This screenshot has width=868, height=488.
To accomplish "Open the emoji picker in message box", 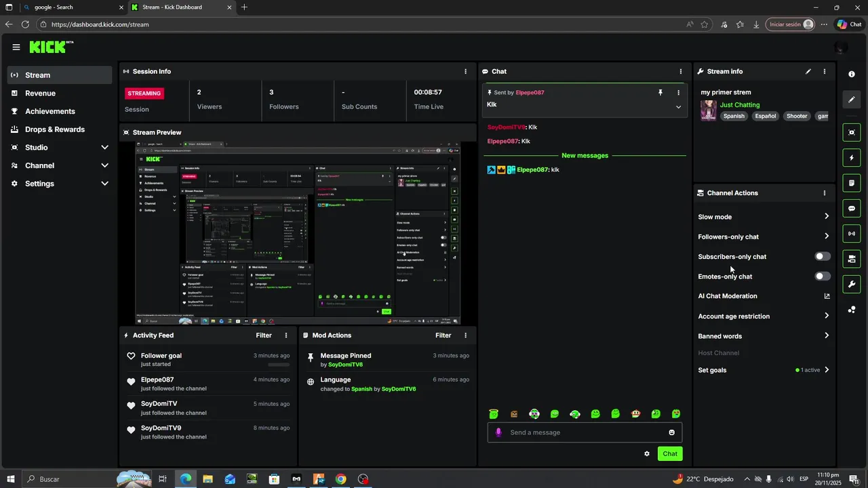I will 672,432.
